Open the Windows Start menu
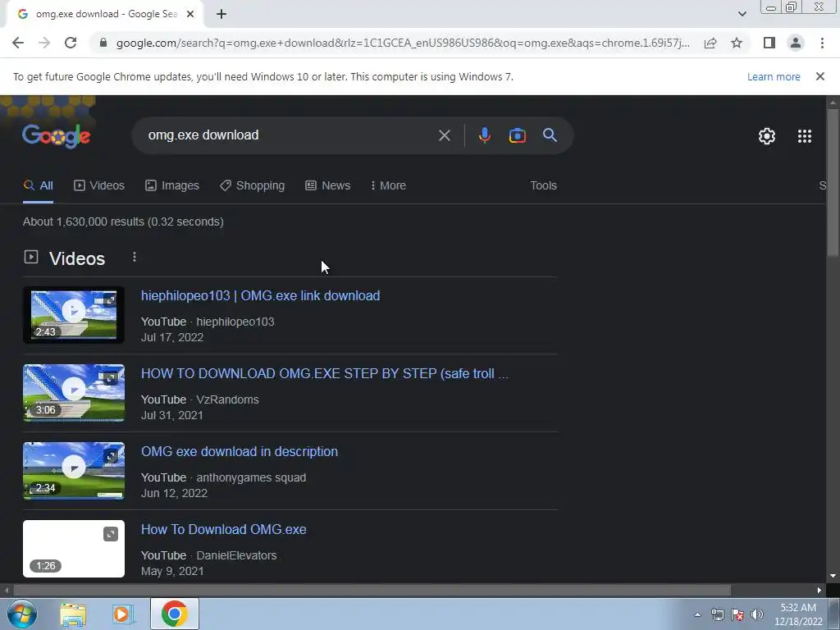Viewport: 840px width, 630px height. [x=21, y=614]
